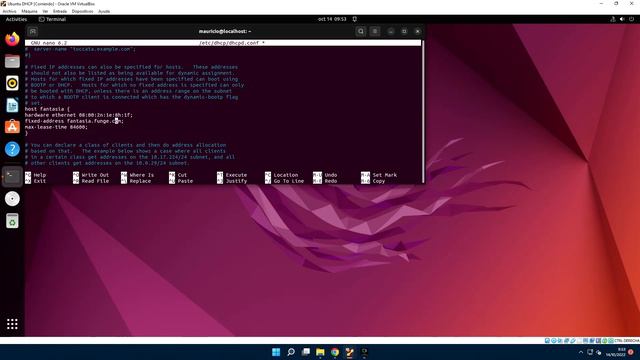The image size is (640, 360).
Task: Open the GNOME volume indicator
Action: tap(622, 19)
